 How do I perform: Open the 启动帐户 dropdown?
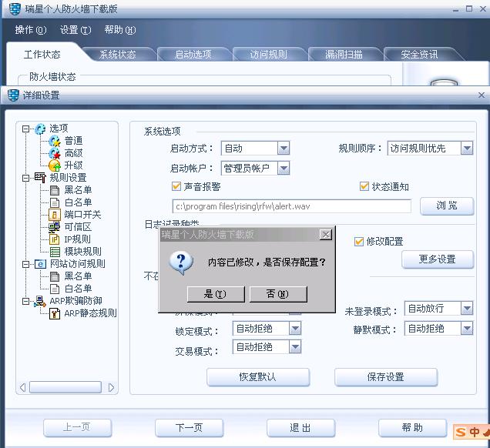click(x=283, y=169)
